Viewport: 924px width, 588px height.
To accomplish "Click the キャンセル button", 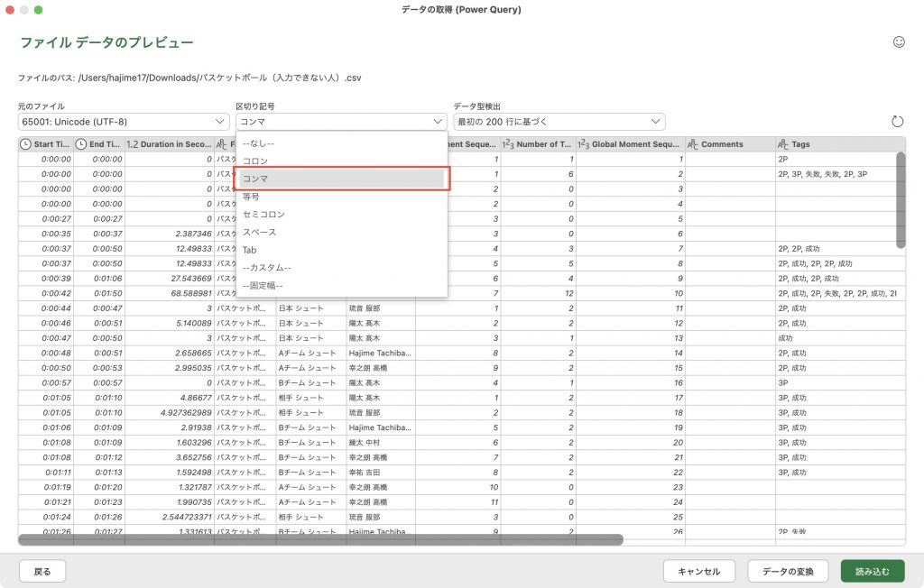I will click(x=699, y=571).
